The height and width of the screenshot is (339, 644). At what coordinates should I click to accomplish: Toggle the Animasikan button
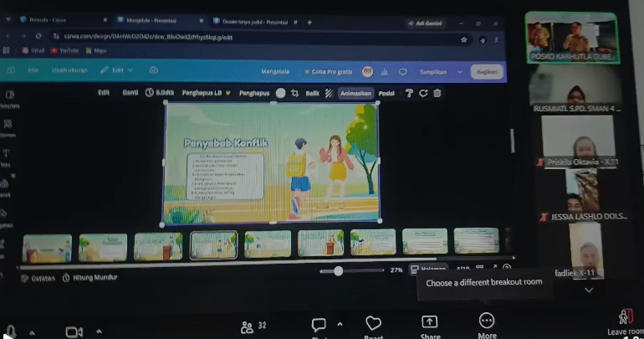point(355,93)
